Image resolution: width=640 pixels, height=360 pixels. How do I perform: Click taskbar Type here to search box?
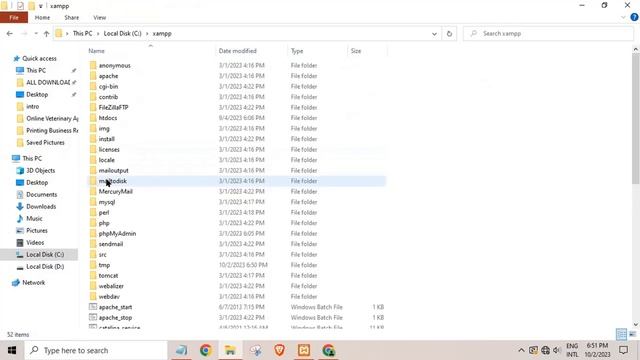(96, 350)
